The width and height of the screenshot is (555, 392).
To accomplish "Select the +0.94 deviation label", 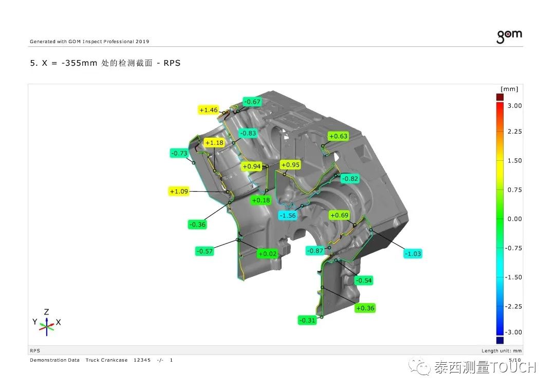I will pos(252,166).
